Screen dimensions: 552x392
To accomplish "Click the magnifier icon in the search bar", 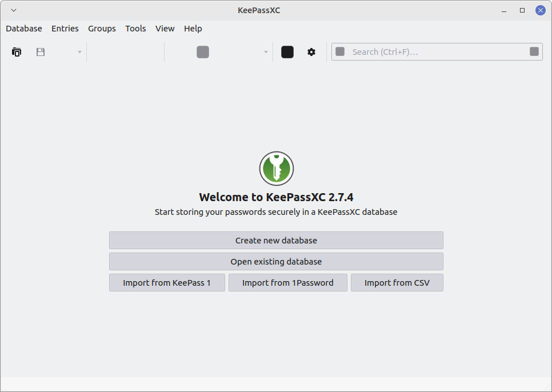I will click(341, 51).
